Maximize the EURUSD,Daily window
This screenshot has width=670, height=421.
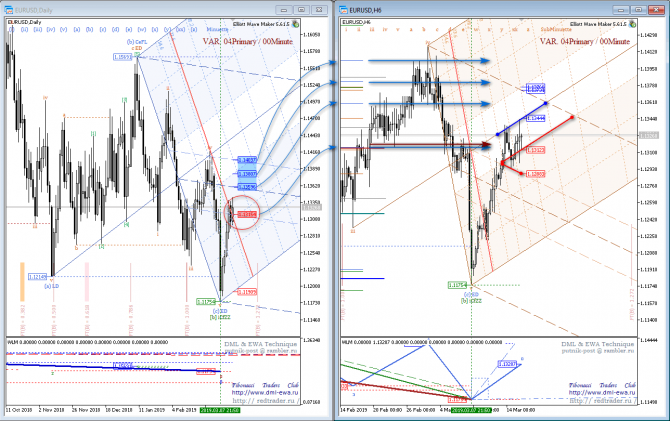[x=301, y=10]
